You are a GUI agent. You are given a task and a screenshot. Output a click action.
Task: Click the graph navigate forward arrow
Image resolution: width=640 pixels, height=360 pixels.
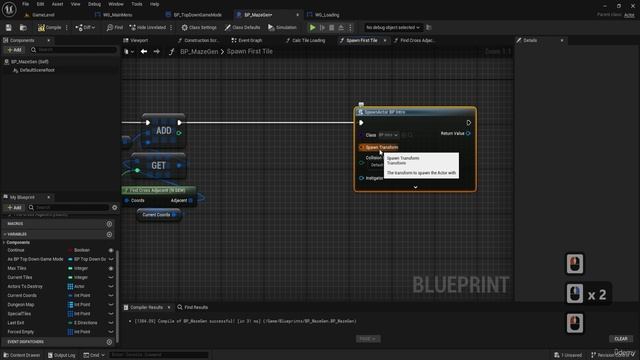point(157,51)
